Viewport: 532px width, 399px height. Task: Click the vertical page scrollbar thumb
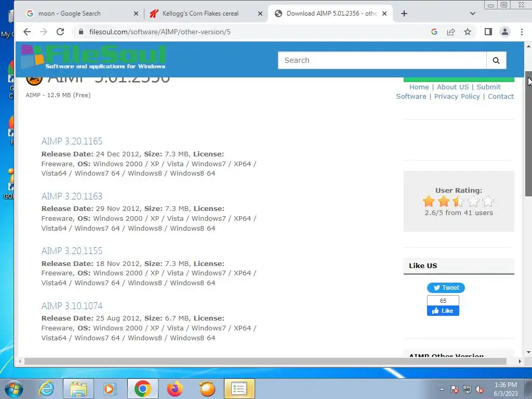point(528,134)
